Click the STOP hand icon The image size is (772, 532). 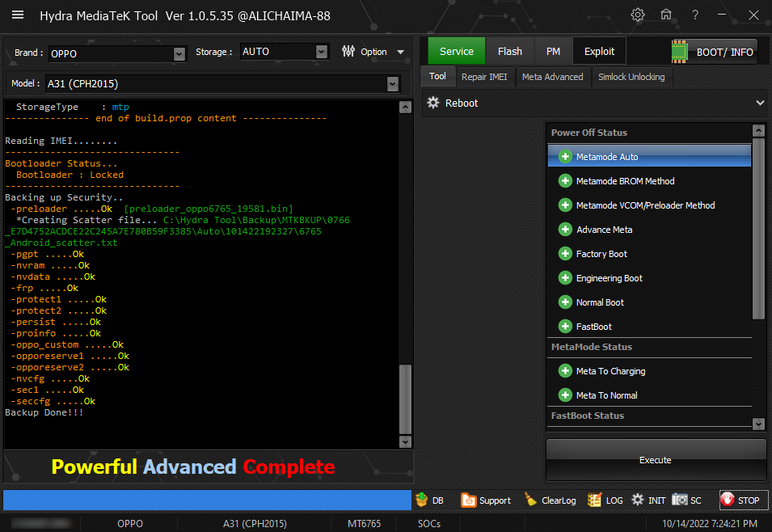point(728,500)
